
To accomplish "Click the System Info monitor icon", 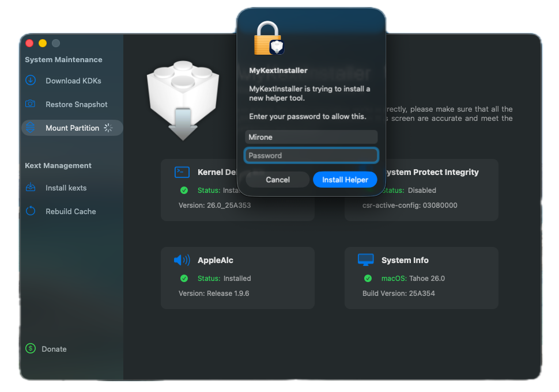I will 366,260.
